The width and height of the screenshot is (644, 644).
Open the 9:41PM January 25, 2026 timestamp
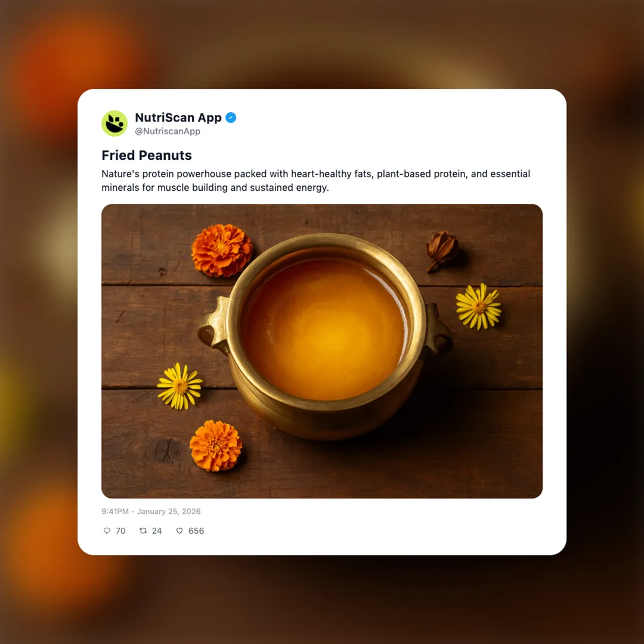[x=151, y=512]
